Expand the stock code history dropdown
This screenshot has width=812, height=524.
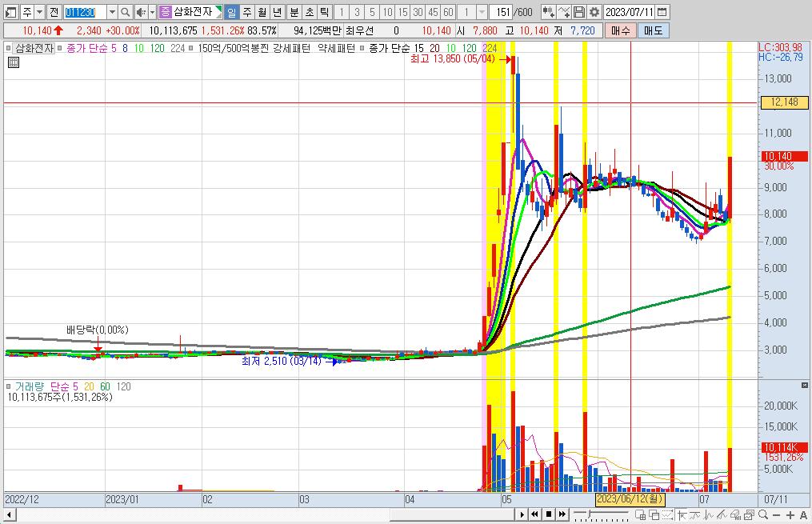point(112,12)
